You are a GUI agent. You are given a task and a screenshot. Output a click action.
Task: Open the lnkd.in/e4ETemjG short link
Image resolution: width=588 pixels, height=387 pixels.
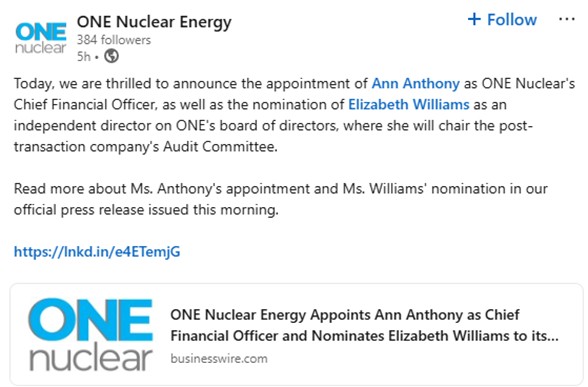click(x=97, y=252)
